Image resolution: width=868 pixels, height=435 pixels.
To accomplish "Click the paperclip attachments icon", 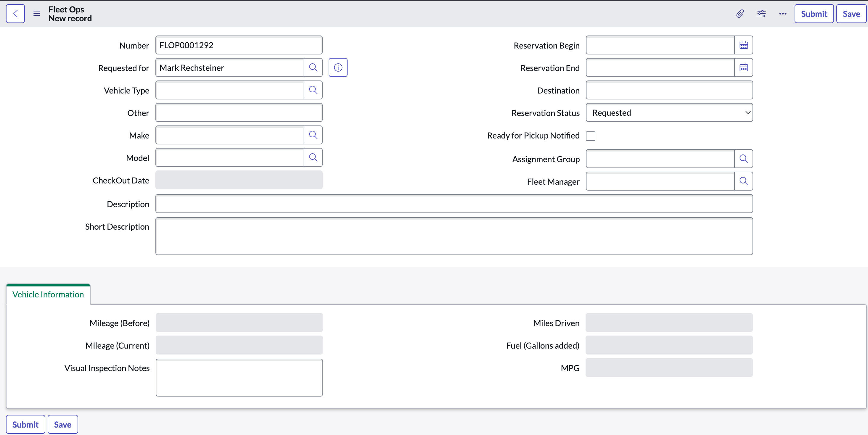I will click(x=740, y=14).
